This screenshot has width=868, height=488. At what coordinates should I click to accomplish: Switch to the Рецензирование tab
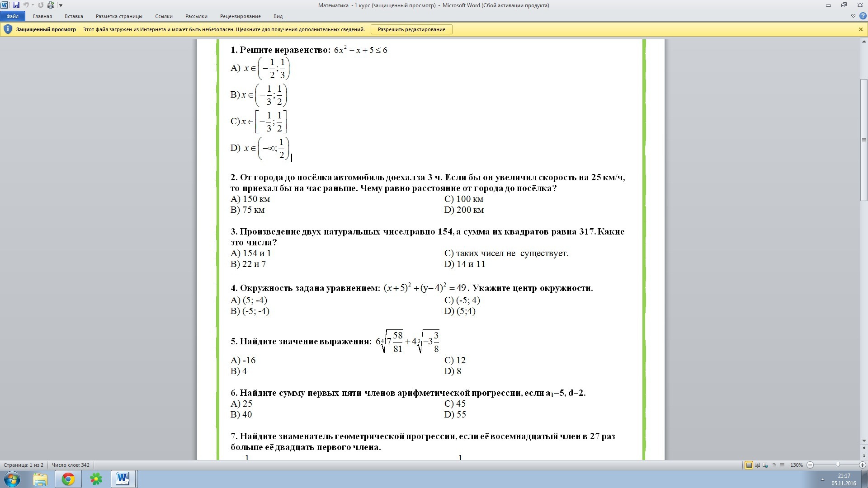point(241,16)
